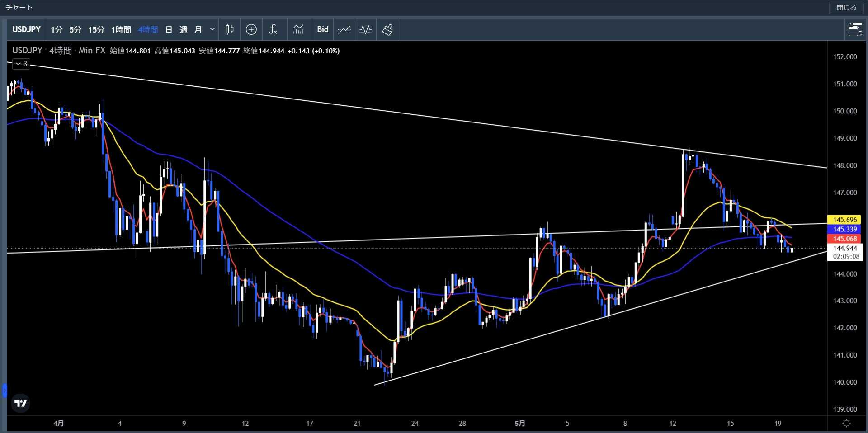Click the 146.000-level 147.000 axis label
Image resolution: width=868 pixels, height=433 pixels.
tap(845, 193)
